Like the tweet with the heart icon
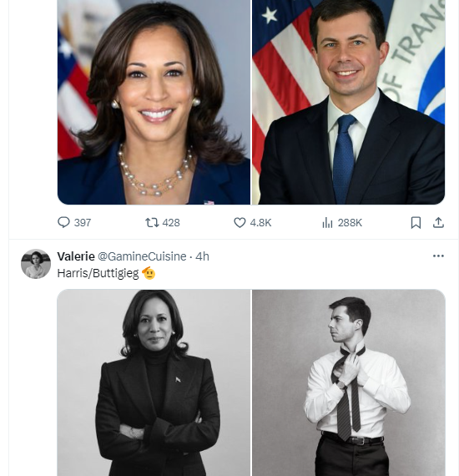 [240, 222]
